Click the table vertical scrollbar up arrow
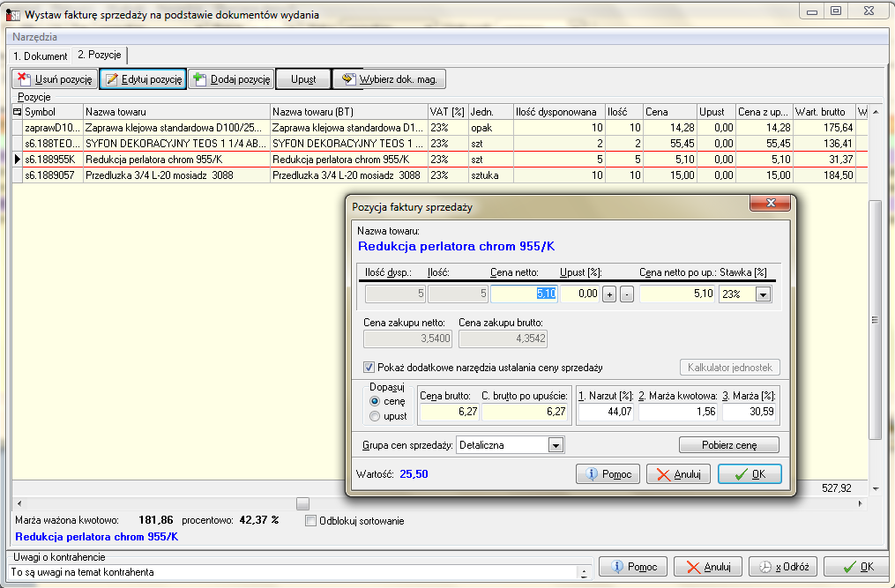Screen dimensions: 895x588 (x=876, y=112)
